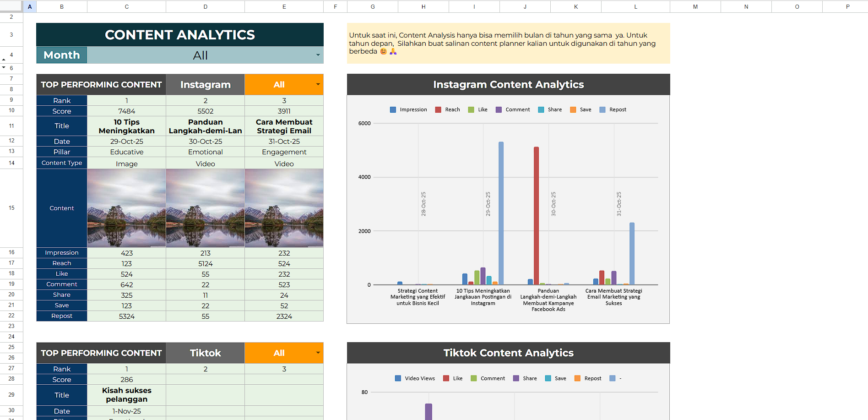Click the tall red Reach bar for 30-Oct-25
868x420 pixels.
click(x=536, y=216)
